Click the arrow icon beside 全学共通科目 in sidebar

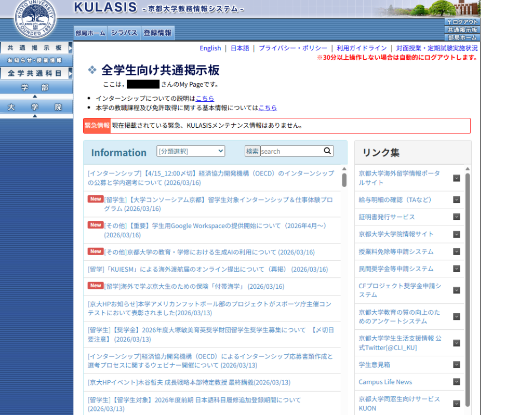tap(70, 74)
